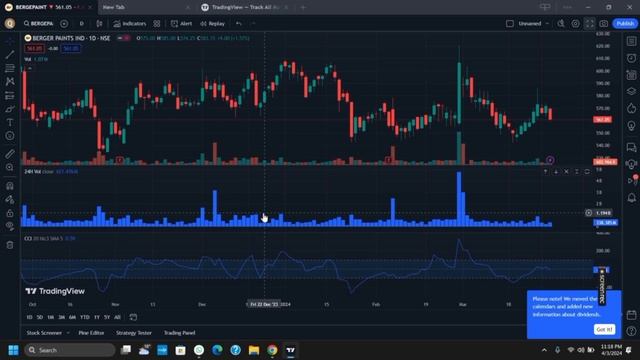
Task: Click the undo arrow in the toolbar
Action: pyautogui.click(x=239, y=24)
